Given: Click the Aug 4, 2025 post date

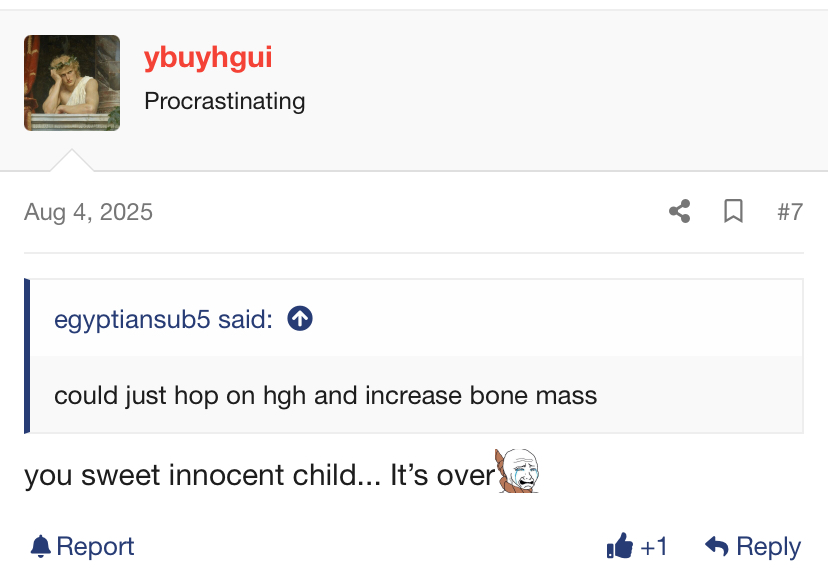Looking at the screenshot, I should pyautogui.click(x=88, y=212).
